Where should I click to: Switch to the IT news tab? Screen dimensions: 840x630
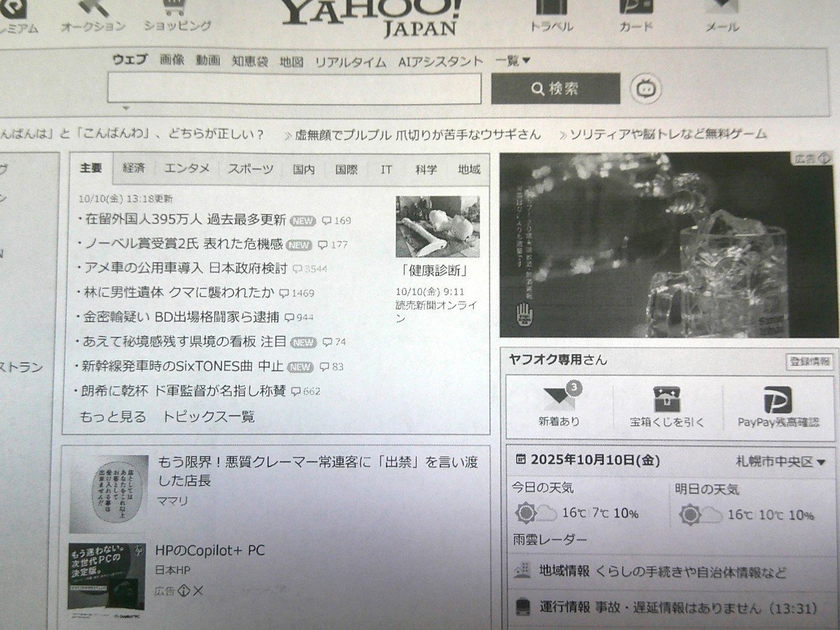click(385, 169)
